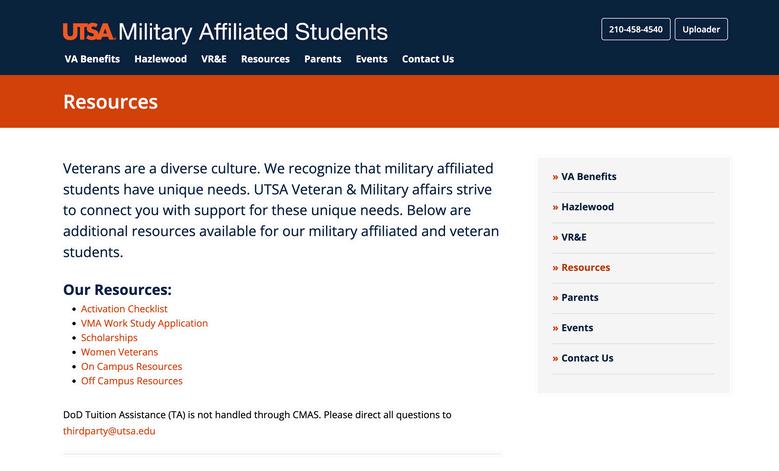Open Parents in the right sidebar
This screenshot has height=471, width=779.
pos(580,297)
